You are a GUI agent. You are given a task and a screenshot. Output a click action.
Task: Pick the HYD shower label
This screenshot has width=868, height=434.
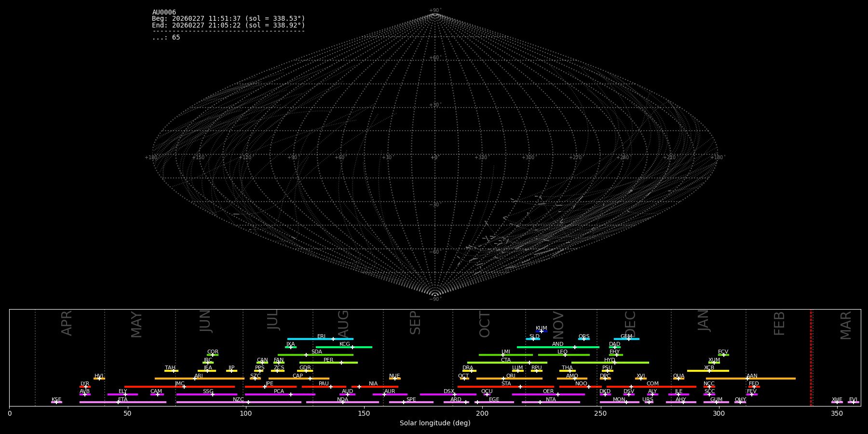tap(610, 360)
